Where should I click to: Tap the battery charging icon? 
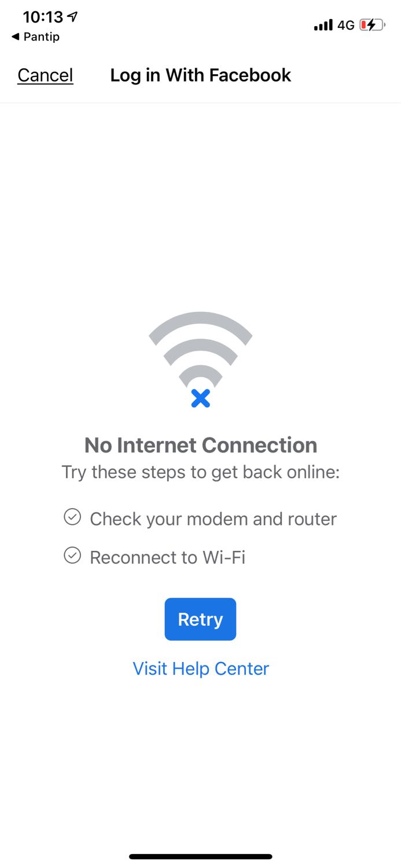[373, 25]
